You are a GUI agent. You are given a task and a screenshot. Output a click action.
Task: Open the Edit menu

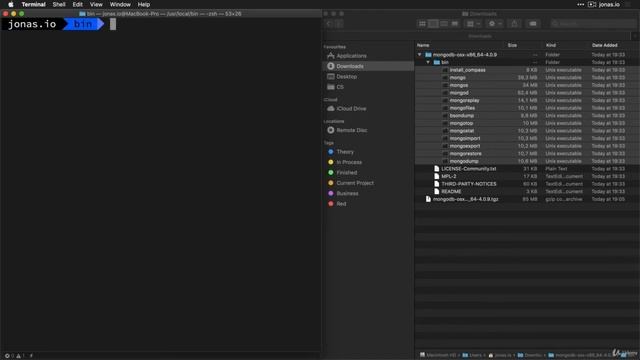tap(78, 4)
